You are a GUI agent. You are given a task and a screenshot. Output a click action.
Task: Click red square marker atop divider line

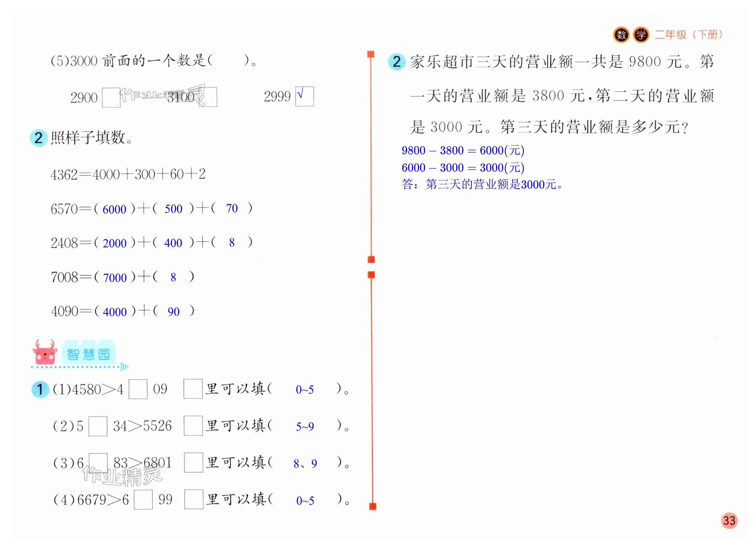pos(371,54)
